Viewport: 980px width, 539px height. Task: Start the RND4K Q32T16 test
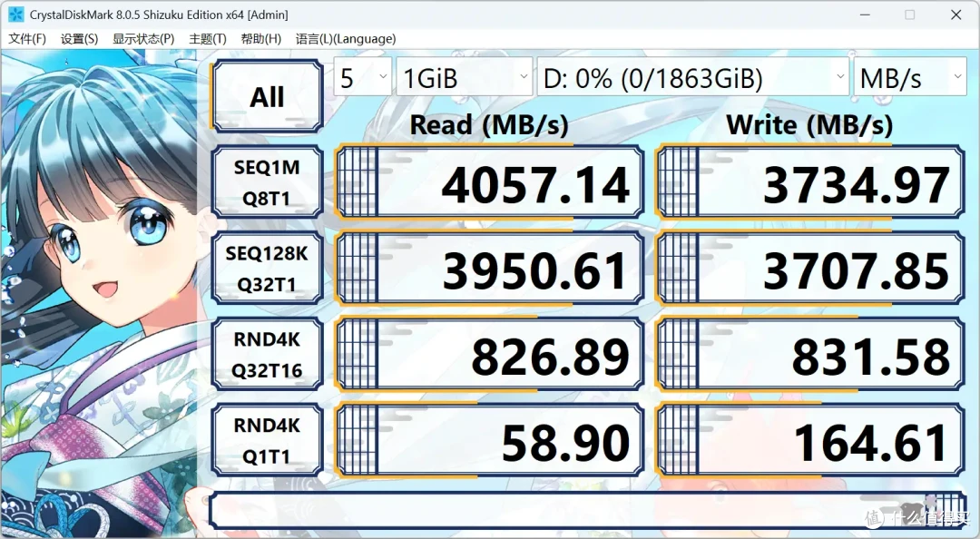(x=268, y=355)
